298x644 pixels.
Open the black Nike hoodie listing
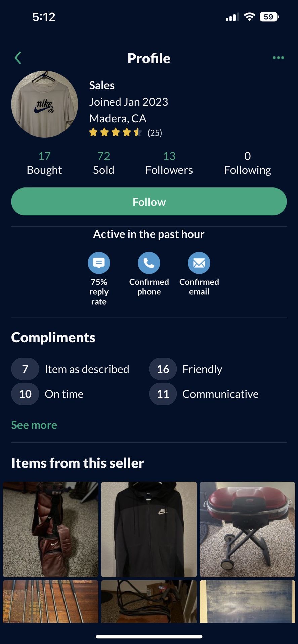click(x=149, y=529)
